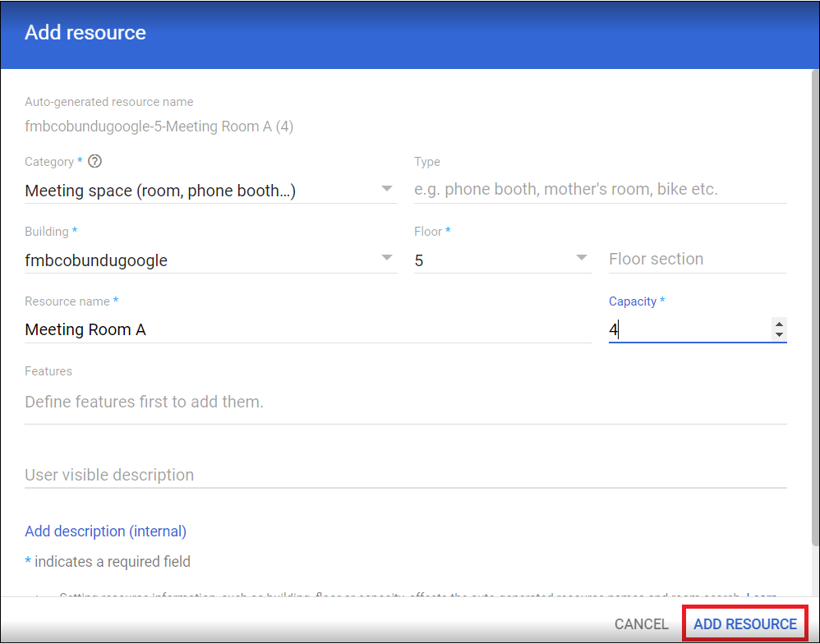
Task: Focus the Type input field
Action: 601,189
